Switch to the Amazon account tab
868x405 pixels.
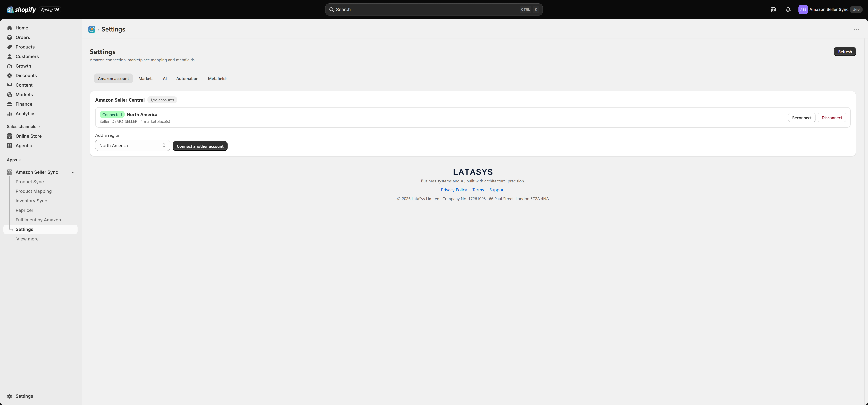tap(113, 79)
